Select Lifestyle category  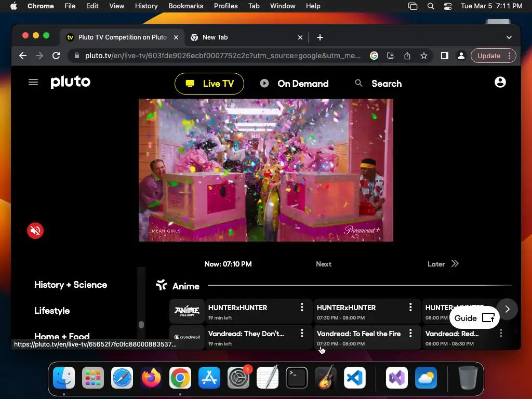[x=52, y=311]
